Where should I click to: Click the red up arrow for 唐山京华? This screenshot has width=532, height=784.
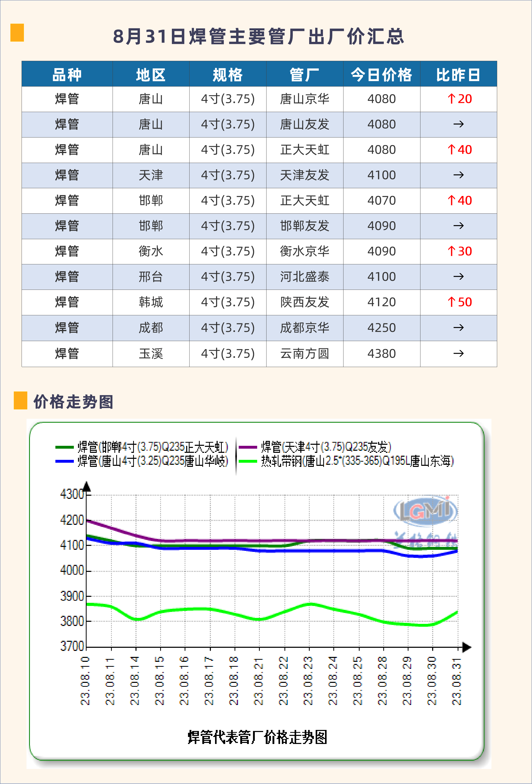(451, 99)
